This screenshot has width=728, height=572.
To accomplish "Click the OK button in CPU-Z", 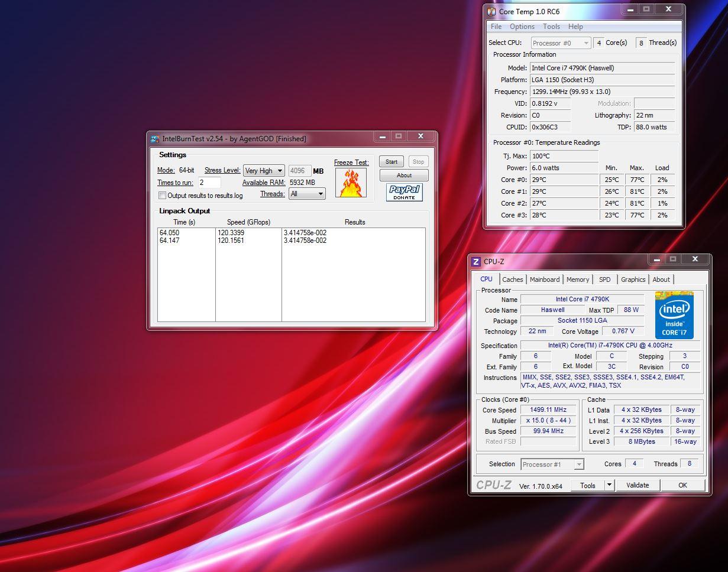I will [x=683, y=485].
